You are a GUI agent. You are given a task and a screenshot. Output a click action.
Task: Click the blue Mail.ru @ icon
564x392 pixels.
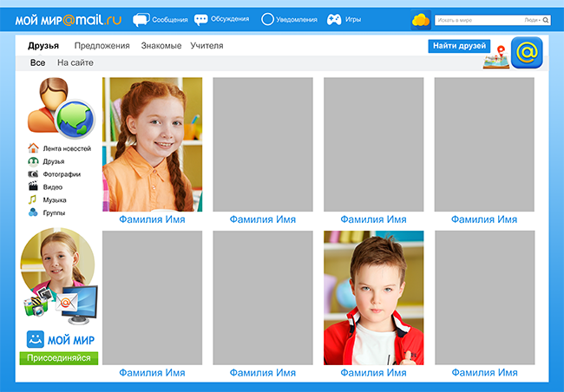(x=528, y=54)
